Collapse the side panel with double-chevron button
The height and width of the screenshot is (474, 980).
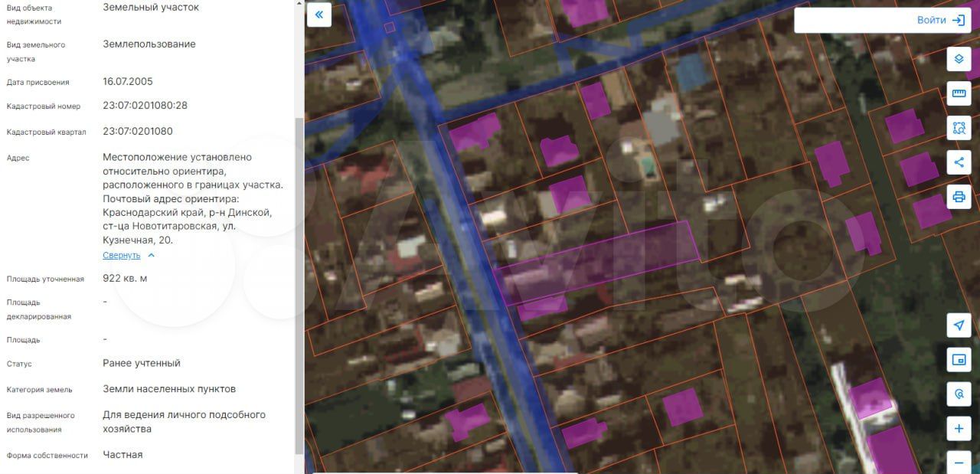coord(318,15)
